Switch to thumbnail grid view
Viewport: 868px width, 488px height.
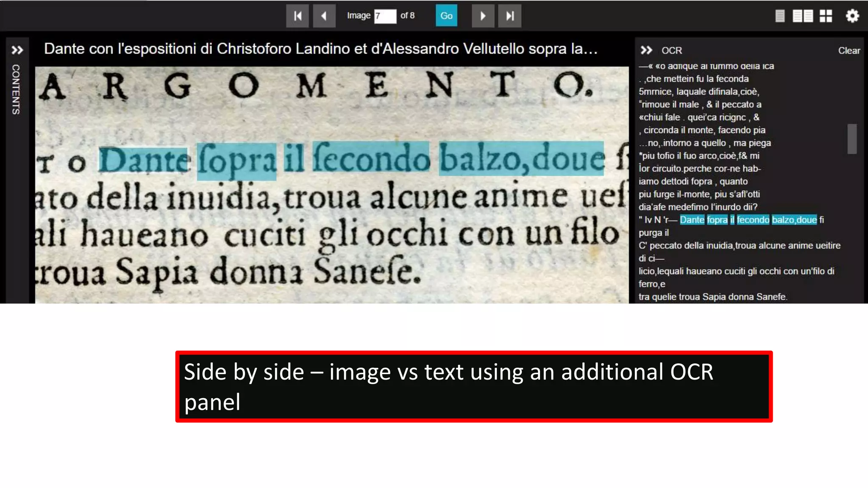(826, 16)
